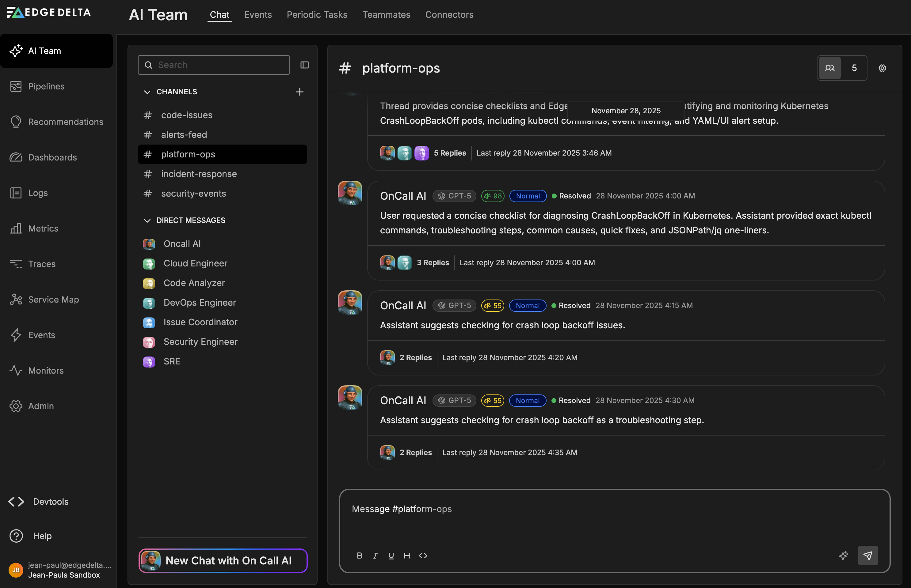Expand the 5 Replies thread from OnCall AI
The width and height of the screenshot is (911, 588).
[450, 153]
